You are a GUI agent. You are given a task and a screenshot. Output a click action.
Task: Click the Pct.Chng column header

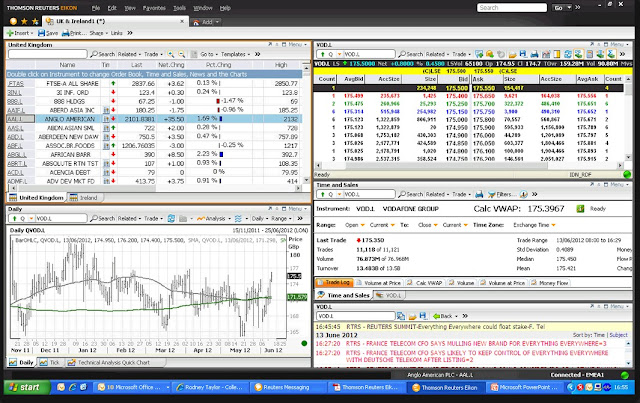pyautogui.click(x=219, y=65)
